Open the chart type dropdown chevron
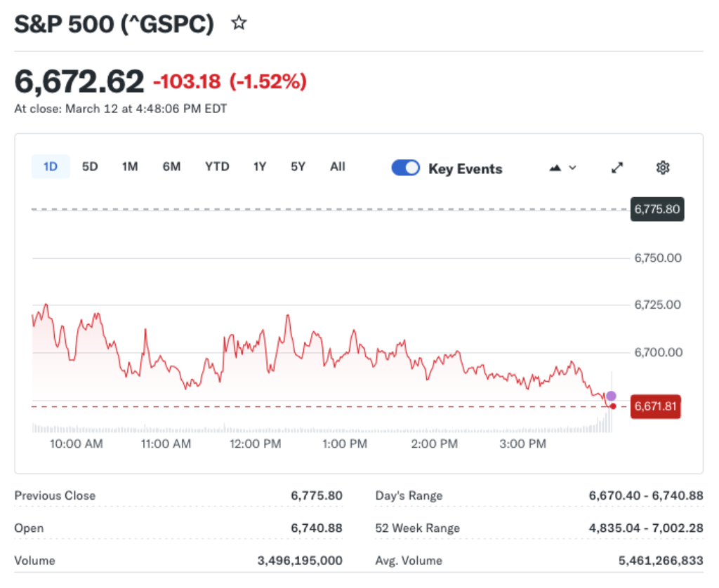The height and width of the screenshot is (588, 719). tap(572, 168)
